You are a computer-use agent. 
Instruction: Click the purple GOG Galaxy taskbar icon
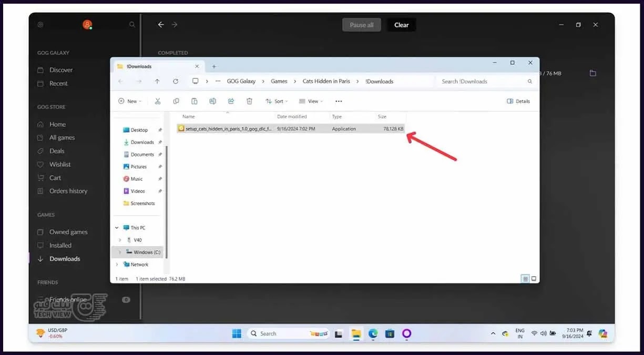pos(406,333)
